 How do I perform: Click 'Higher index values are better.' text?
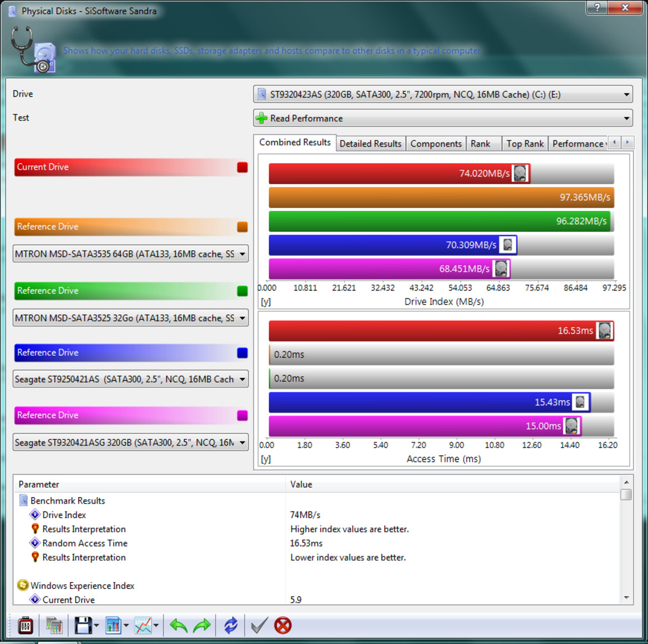(x=349, y=529)
